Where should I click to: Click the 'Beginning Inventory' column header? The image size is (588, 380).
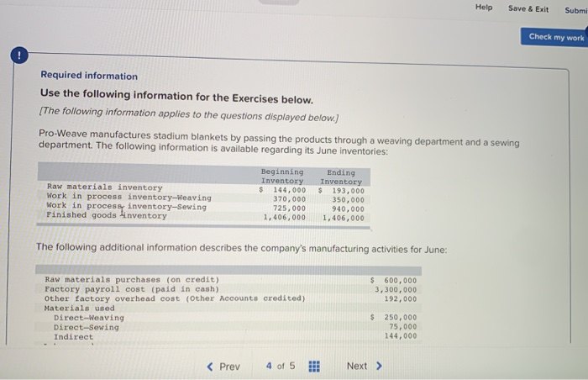point(282,176)
